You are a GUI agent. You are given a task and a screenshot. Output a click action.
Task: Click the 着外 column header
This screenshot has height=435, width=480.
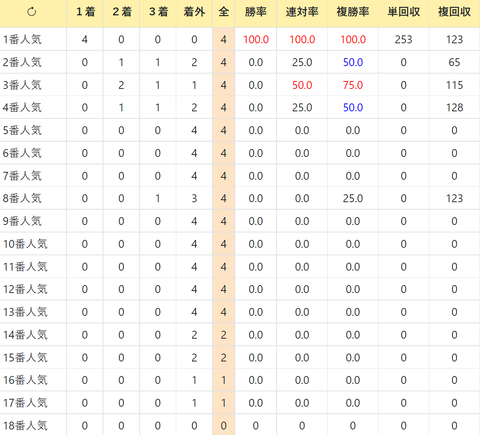(194, 12)
